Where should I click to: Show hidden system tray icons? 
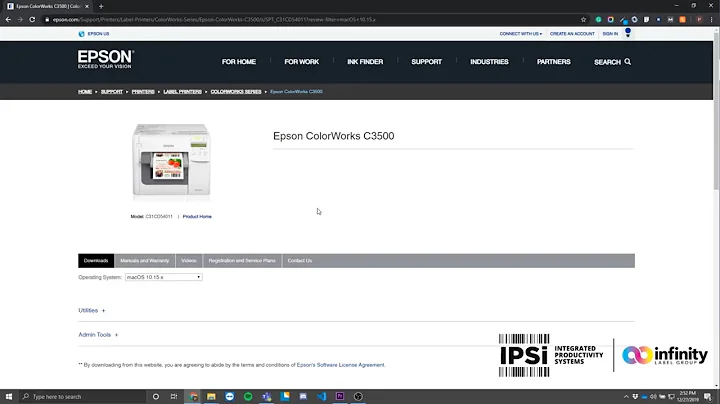click(626, 397)
